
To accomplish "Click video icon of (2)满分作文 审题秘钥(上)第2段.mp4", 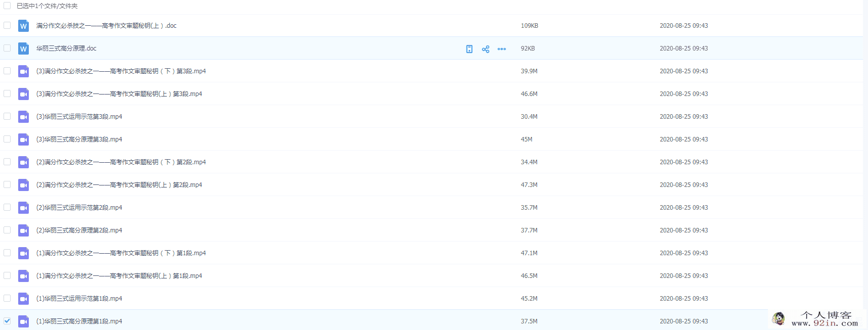I will [23, 185].
